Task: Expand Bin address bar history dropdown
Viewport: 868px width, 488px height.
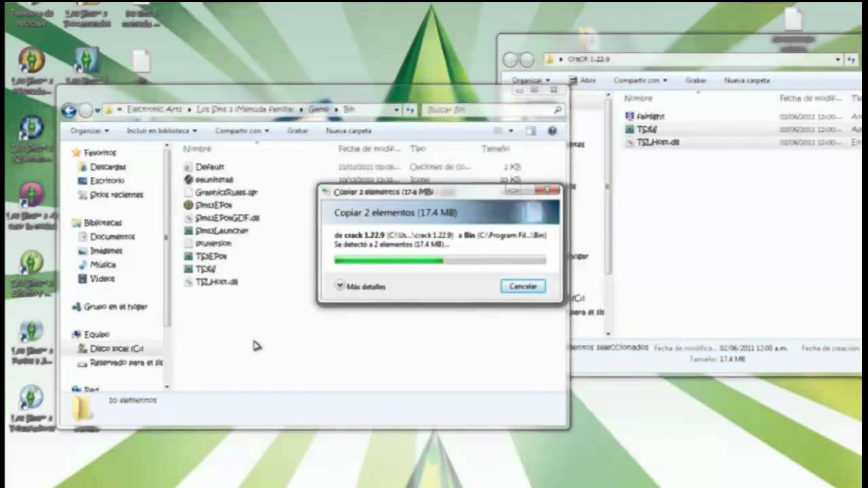Action: click(397, 109)
